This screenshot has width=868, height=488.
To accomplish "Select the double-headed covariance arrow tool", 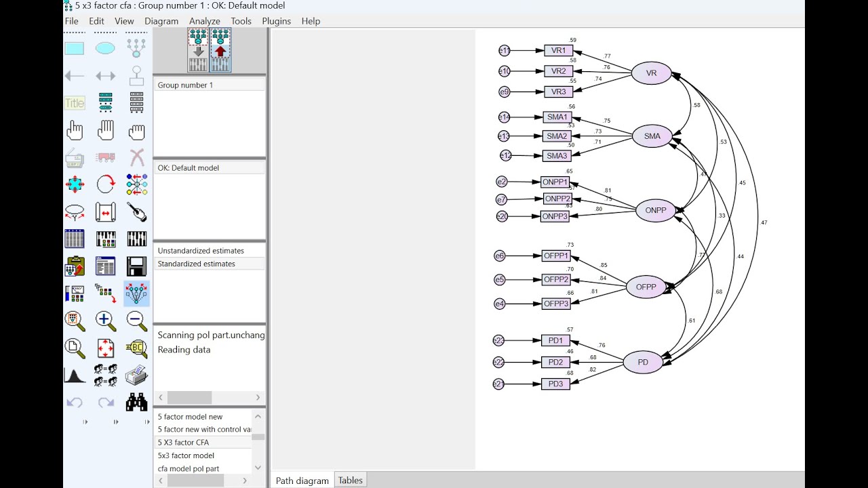I will [105, 76].
